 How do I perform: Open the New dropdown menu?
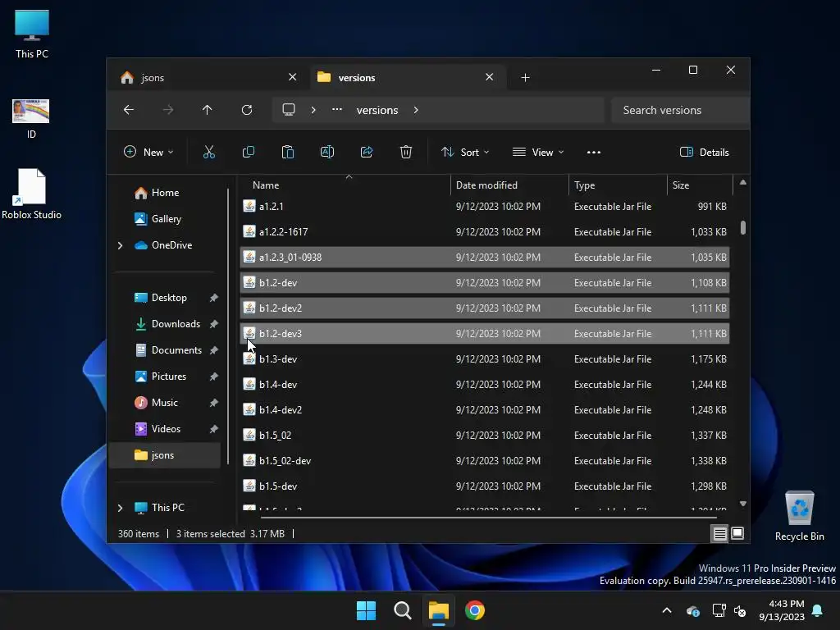click(x=148, y=152)
